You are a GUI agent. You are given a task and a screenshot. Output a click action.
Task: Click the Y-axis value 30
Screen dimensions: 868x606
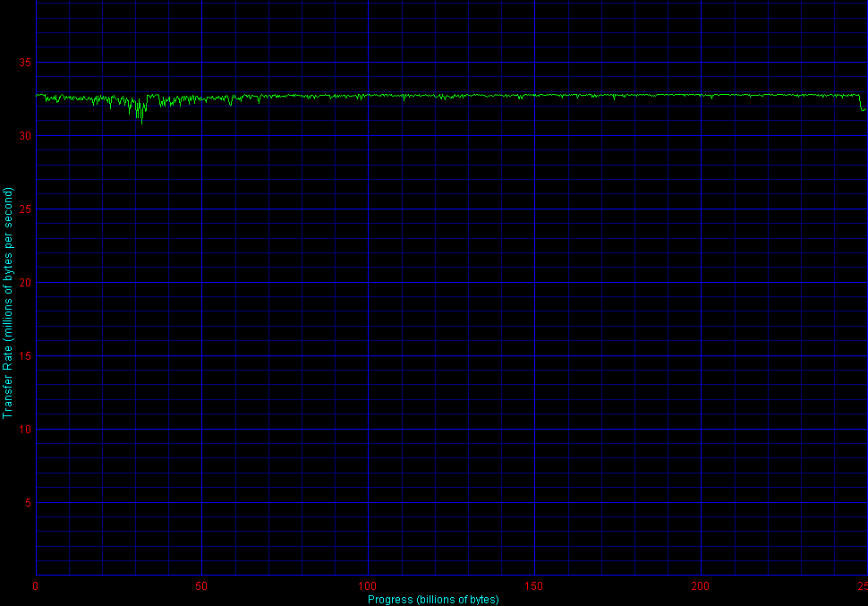coord(25,136)
